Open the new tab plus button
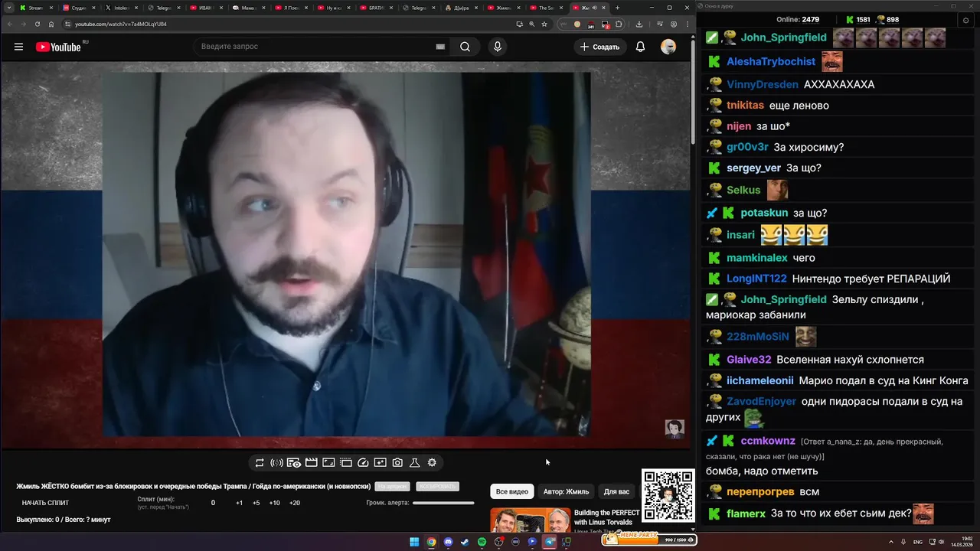 [x=617, y=8]
